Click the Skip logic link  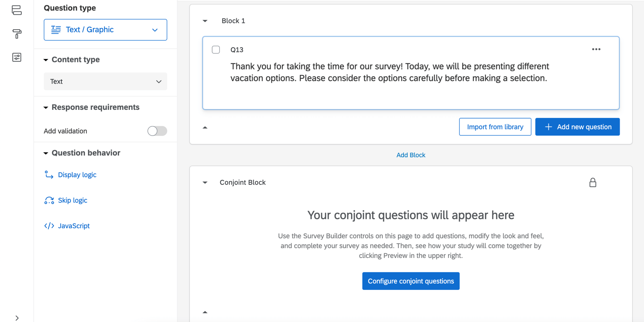(x=72, y=200)
